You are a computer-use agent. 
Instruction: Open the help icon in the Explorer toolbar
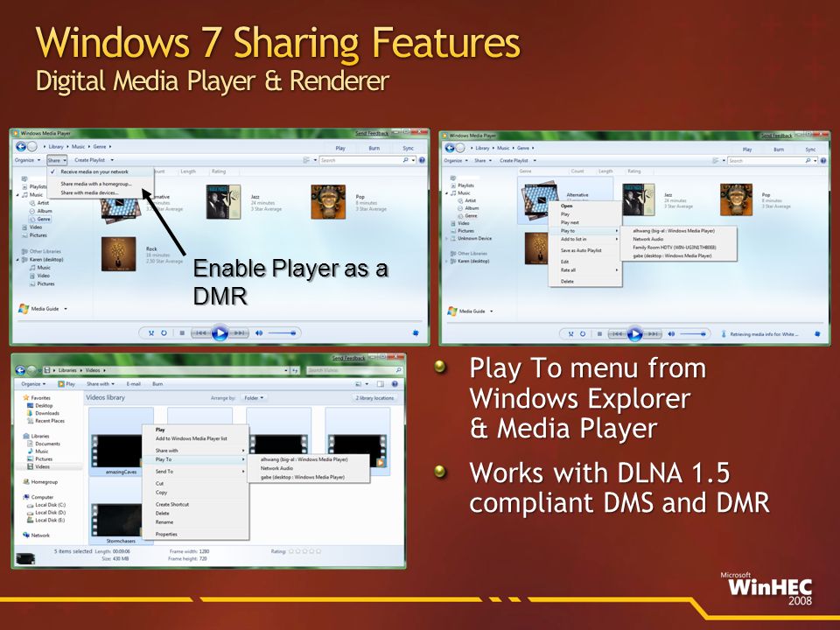tap(395, 384)
